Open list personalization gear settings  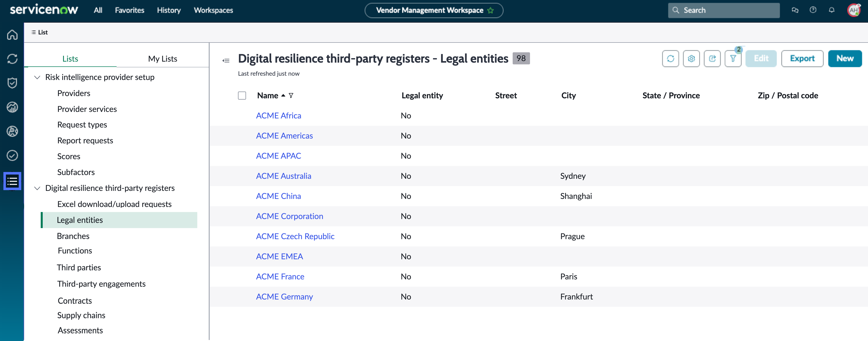click(691, 59)
